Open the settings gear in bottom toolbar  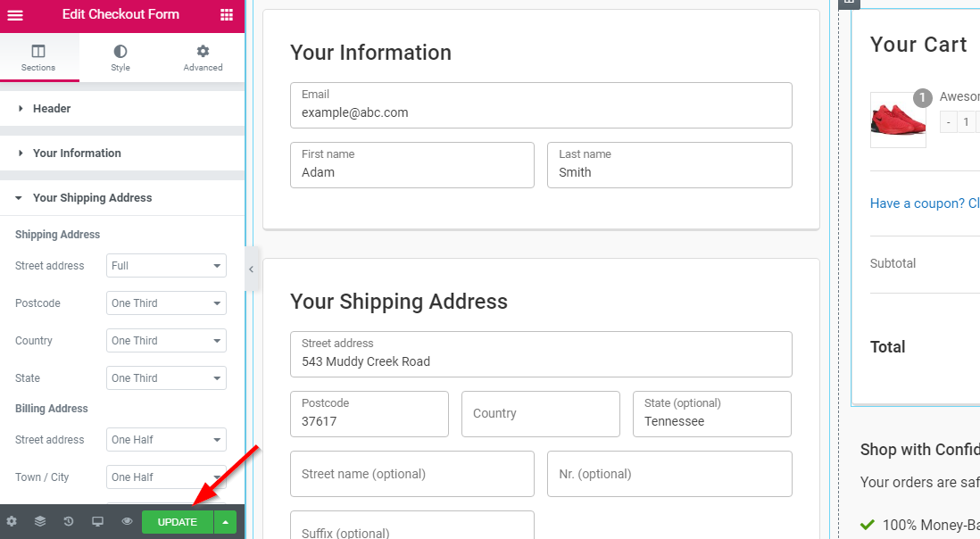12,521
